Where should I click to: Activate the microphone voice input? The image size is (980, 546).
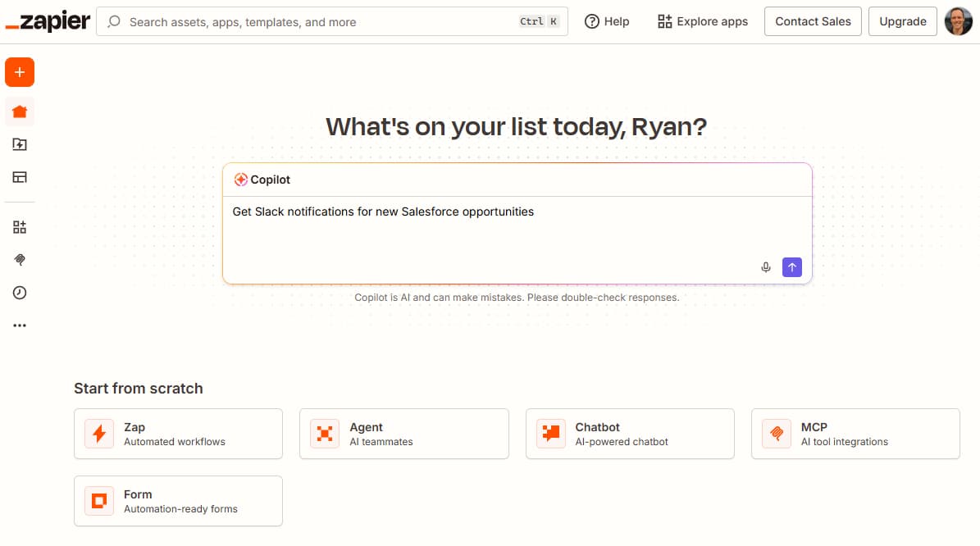pos(766,267)
